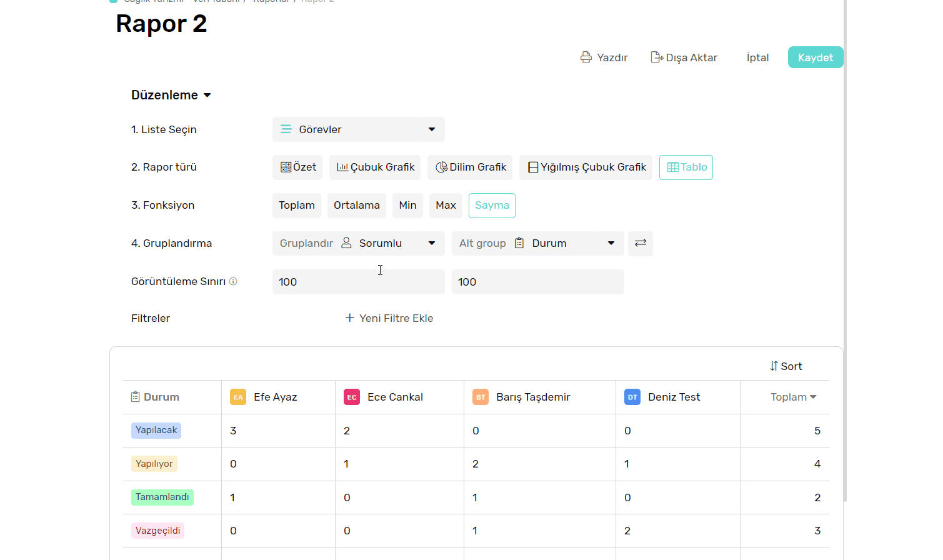Click Efe Ayaz's Yapılacak count 3
The width and height of the screenshot is (943, 560).
coord(233,431)
